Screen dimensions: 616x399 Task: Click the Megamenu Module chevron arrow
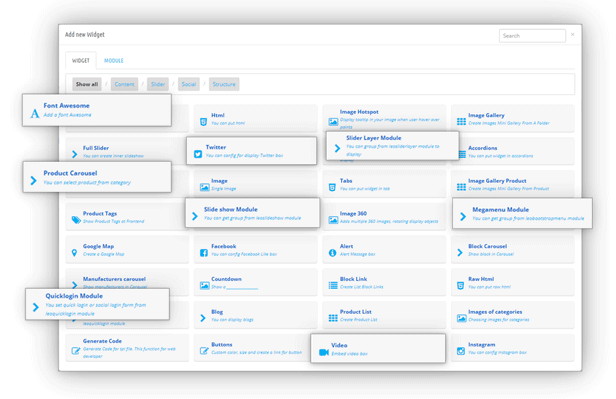pyautogui.click(x=463, y=216)
